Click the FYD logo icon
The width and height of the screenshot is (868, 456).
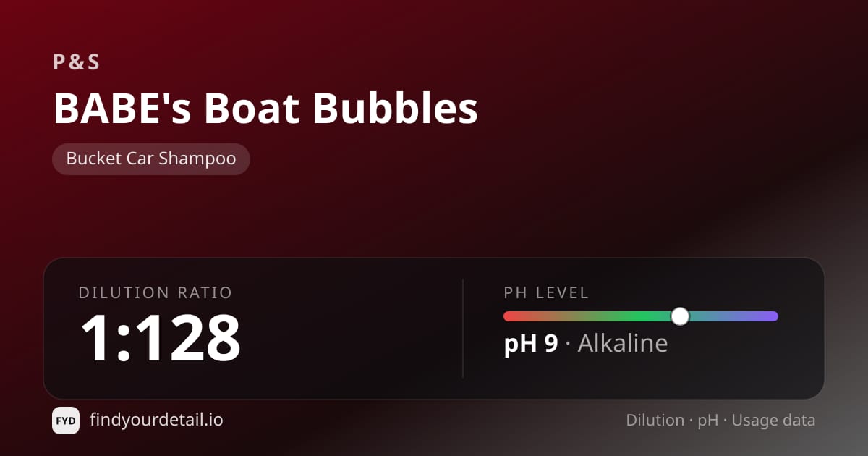[x=66, y=421]
